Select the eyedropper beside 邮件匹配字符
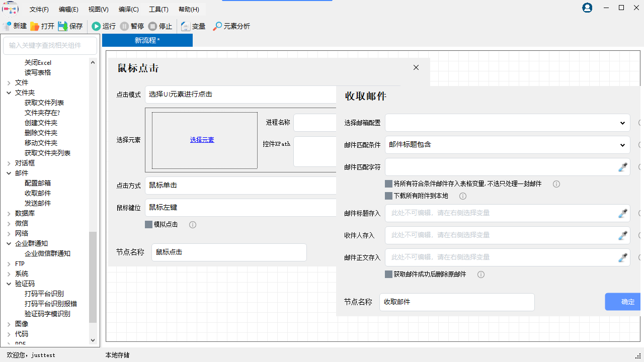Viewport: 644px width, 362px height. click(623, 167)
